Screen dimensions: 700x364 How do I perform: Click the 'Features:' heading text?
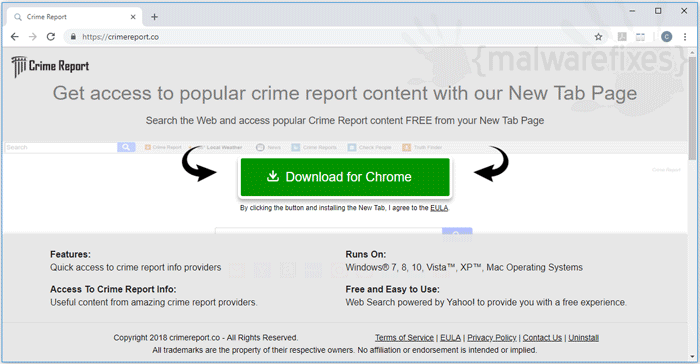pyautogui.click(x=70, y=254)
